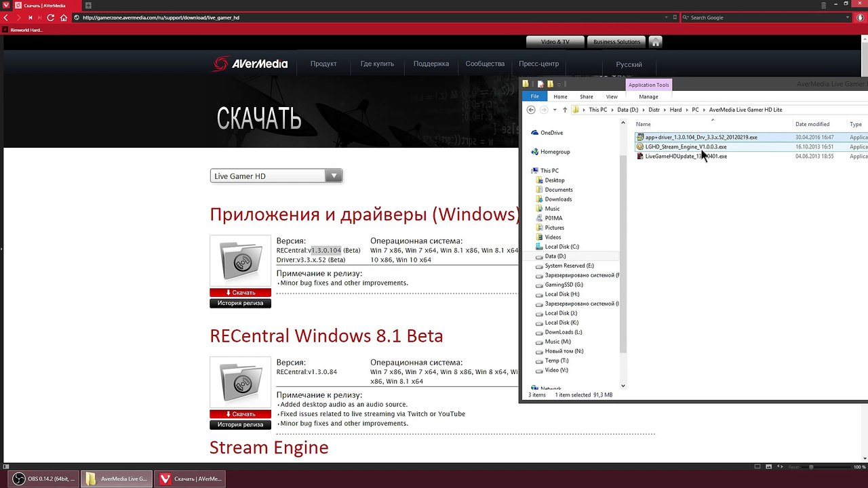Open Local Disk (C:) in navigation pane
The height and width of the screenshot is (488, 868).
[561, 247]
